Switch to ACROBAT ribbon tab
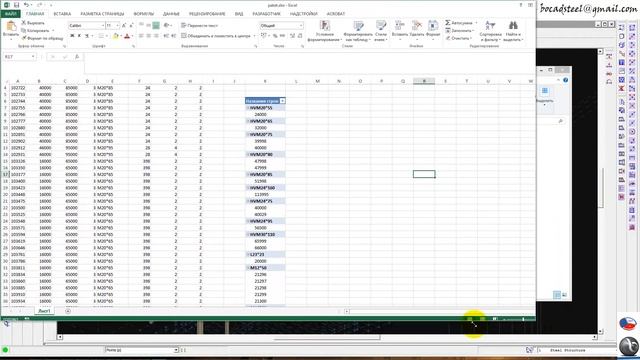Image resolution: width=640 pixels, height=360 pixels. [x=336, y=14]
